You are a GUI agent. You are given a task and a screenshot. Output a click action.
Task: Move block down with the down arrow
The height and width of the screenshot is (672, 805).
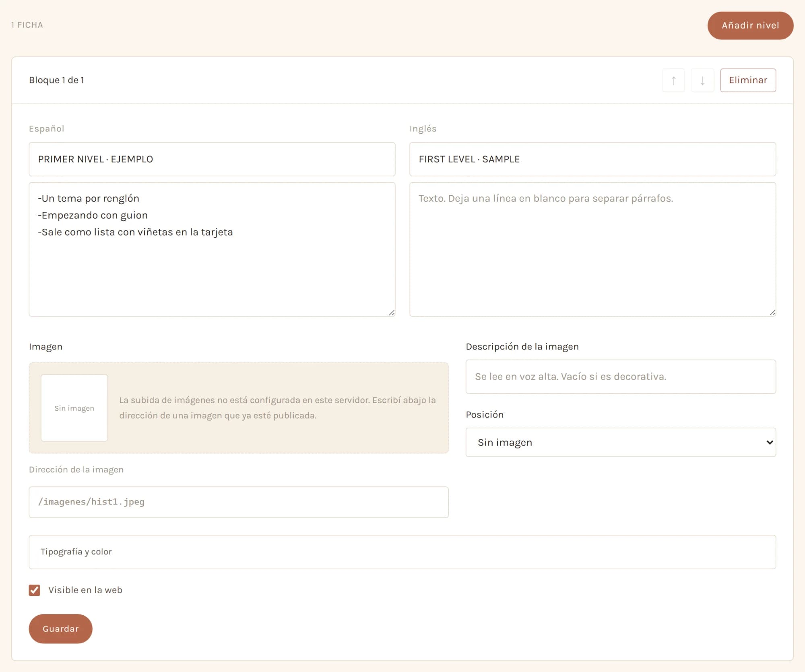pos(702,80)
